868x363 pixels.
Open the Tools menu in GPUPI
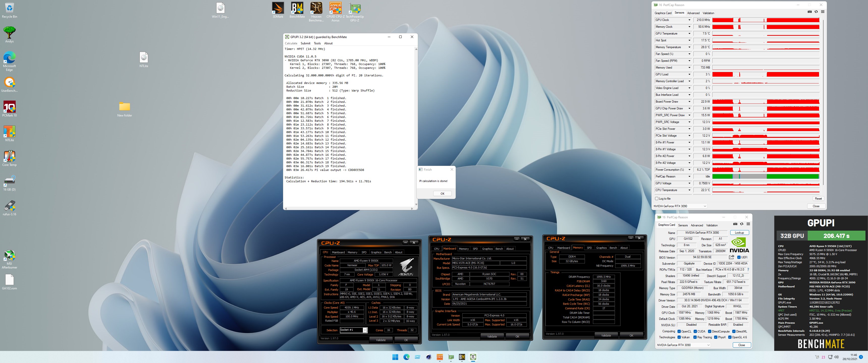317,43
